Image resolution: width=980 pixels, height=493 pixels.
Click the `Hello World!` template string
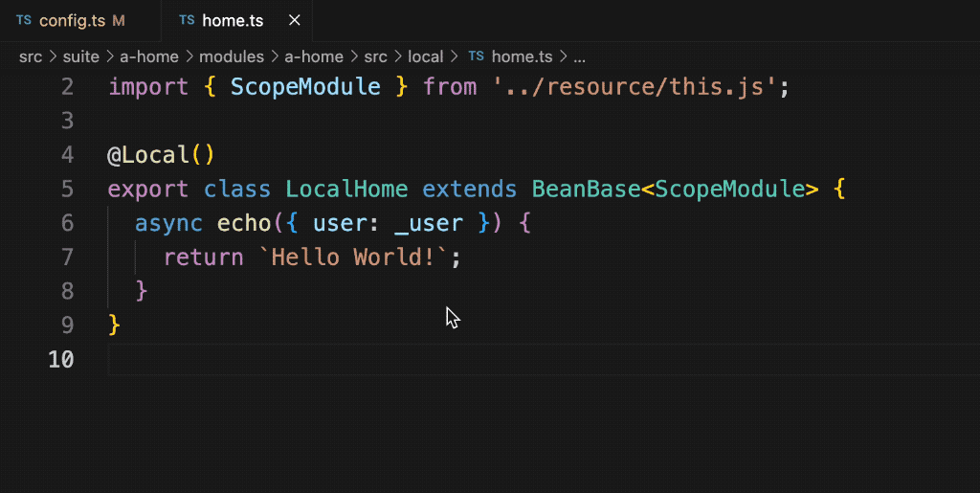pyautogui.click(x=354, y=257)
